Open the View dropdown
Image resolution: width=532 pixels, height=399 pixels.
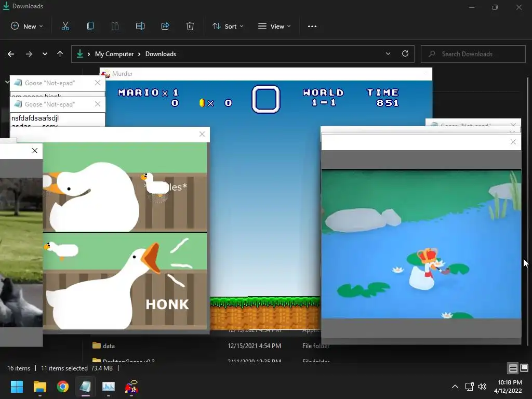tap(274, 26)
